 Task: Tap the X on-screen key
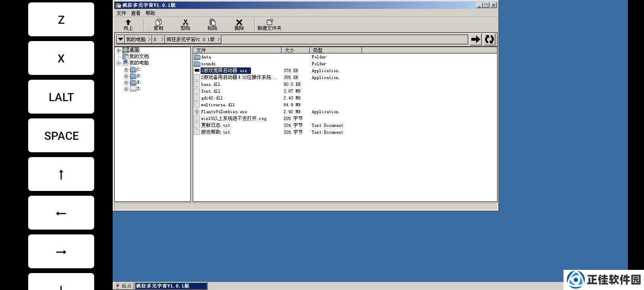tap(61, 58)
